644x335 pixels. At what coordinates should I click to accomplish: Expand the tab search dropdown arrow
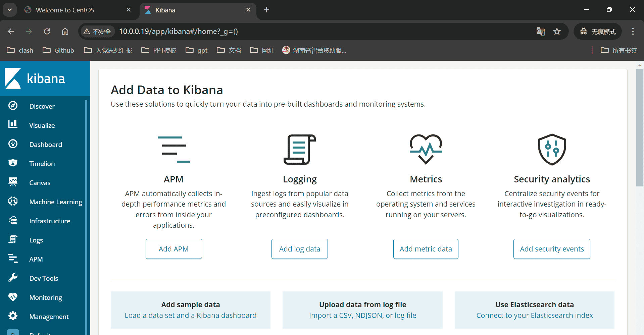[10, 10]
